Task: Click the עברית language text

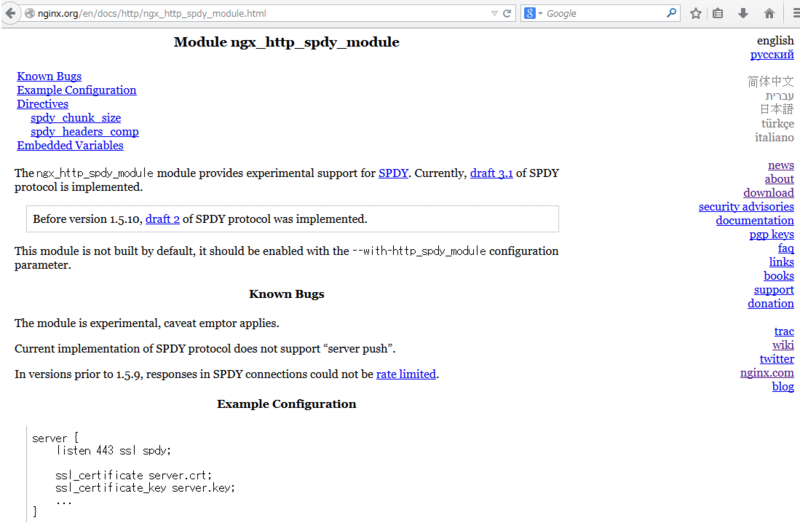Action: tap(779, 95)
